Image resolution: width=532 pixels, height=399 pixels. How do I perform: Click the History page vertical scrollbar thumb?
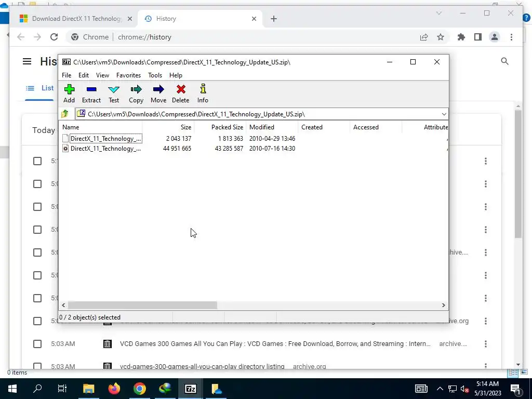pyautogui.click(x=518, y=174)
